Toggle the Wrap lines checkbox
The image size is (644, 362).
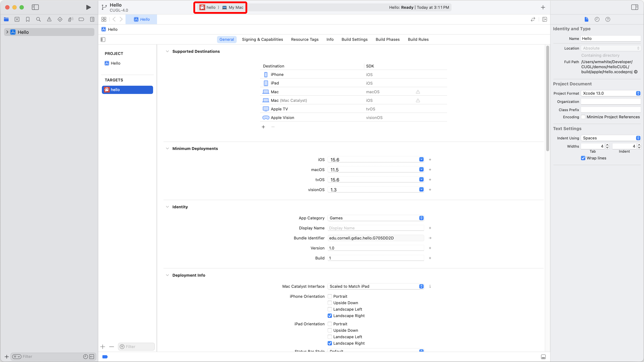(583, 158)
